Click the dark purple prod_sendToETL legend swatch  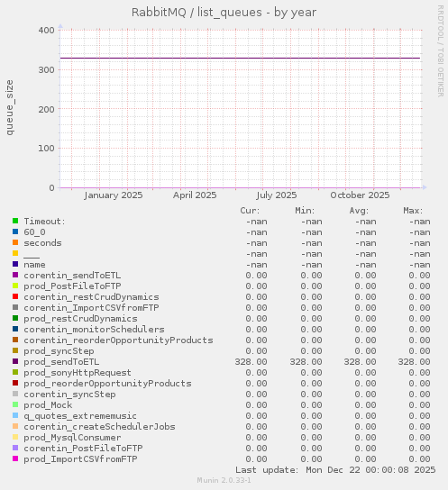point(15,361)
